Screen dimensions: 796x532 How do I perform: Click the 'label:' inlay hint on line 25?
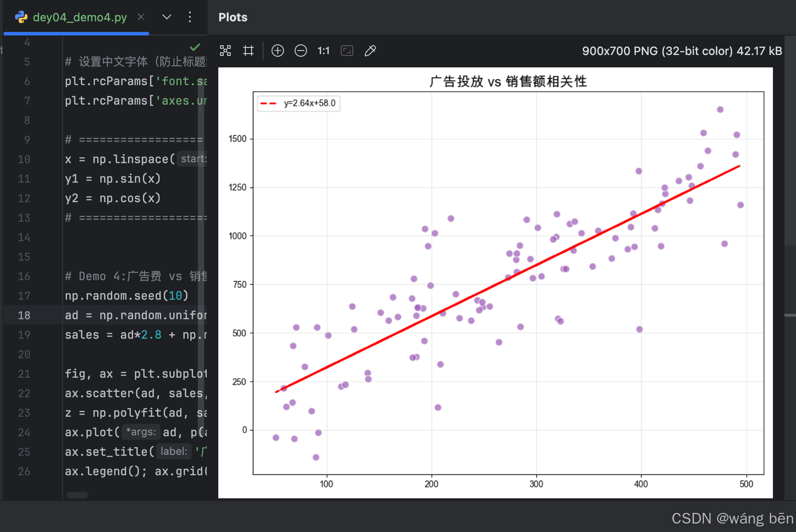coord(174,451)
